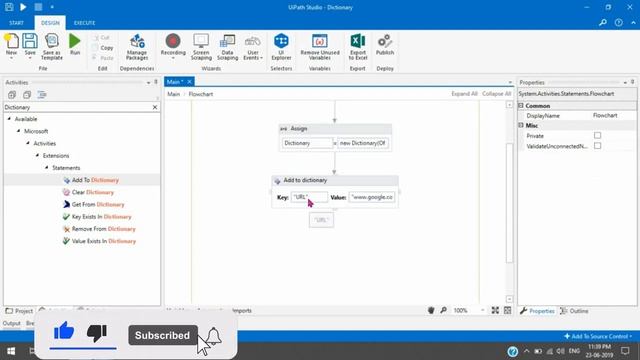Collapse the Microsoft tree node
This screenshot has width=640, height=360.
[18, 131]
